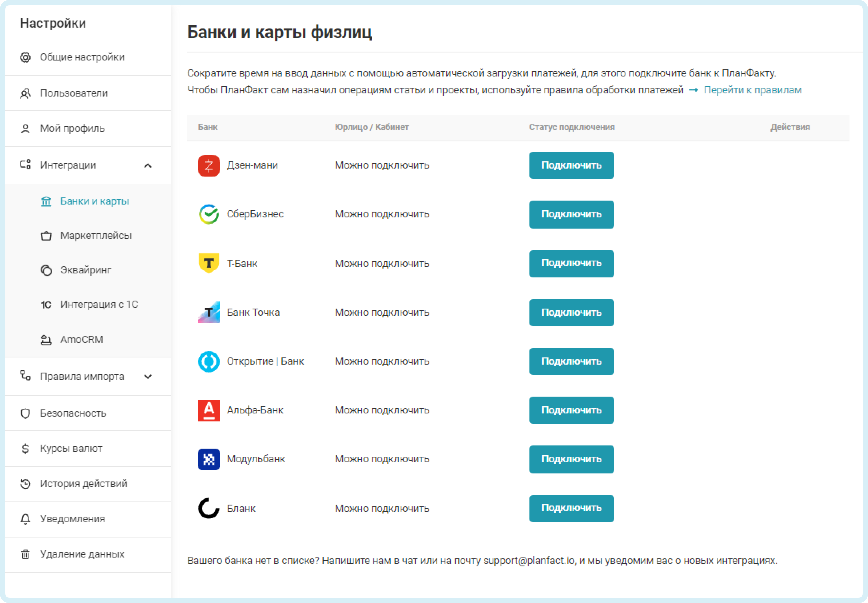Open Маркетплейсы integrations
Image resolution: width=868 pixels, height=603 pixels.
88,236
